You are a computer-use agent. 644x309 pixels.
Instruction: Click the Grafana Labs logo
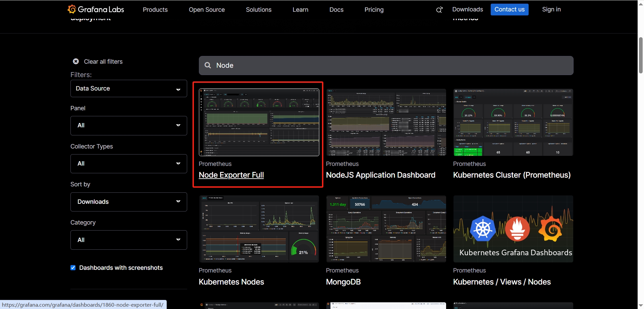pos(96,9)
